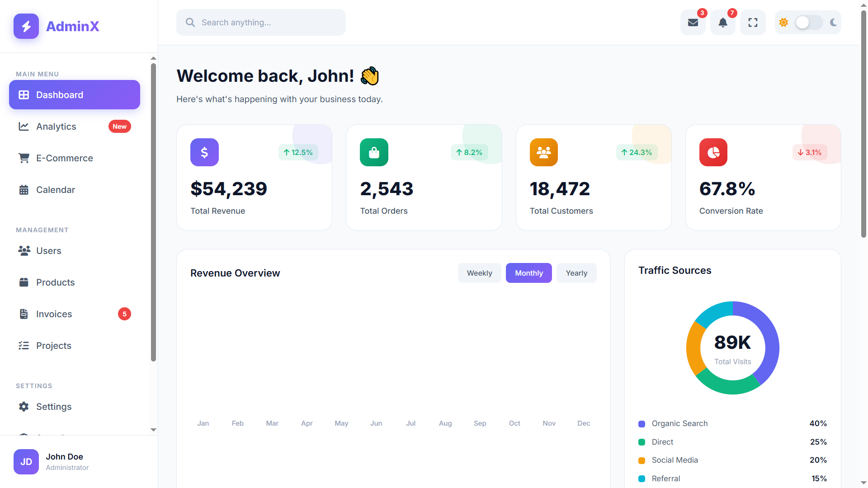The width and height of the screenshot is (868, 488).
Task: Click the sidebar scroll-up arrow
Action: (153, 58)
